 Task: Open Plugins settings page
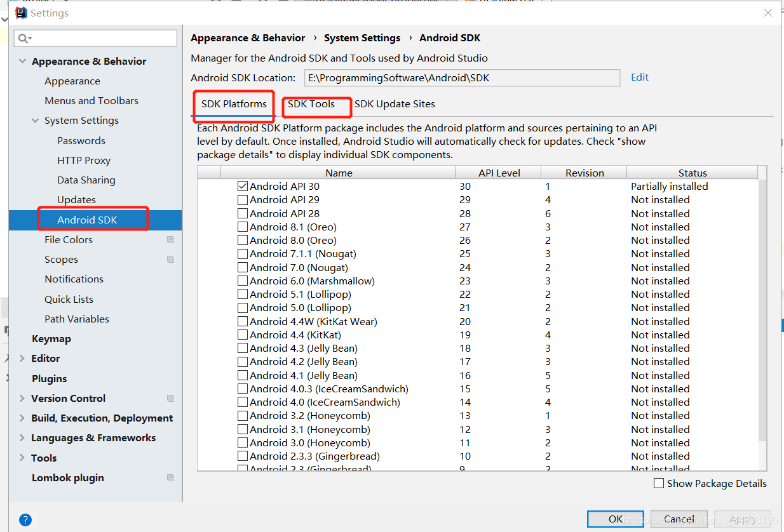coord(50,378)
